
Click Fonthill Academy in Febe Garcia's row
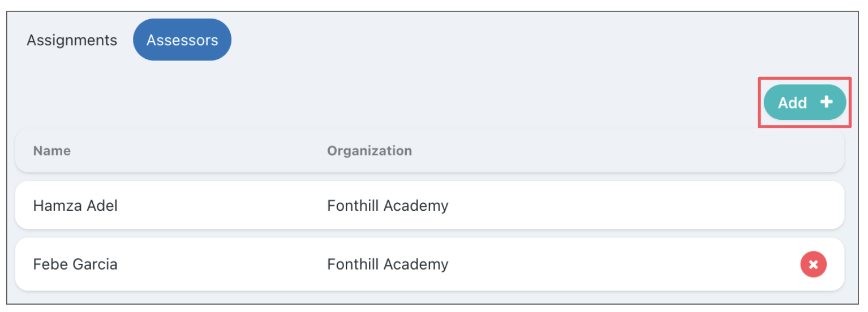point(388,264)
